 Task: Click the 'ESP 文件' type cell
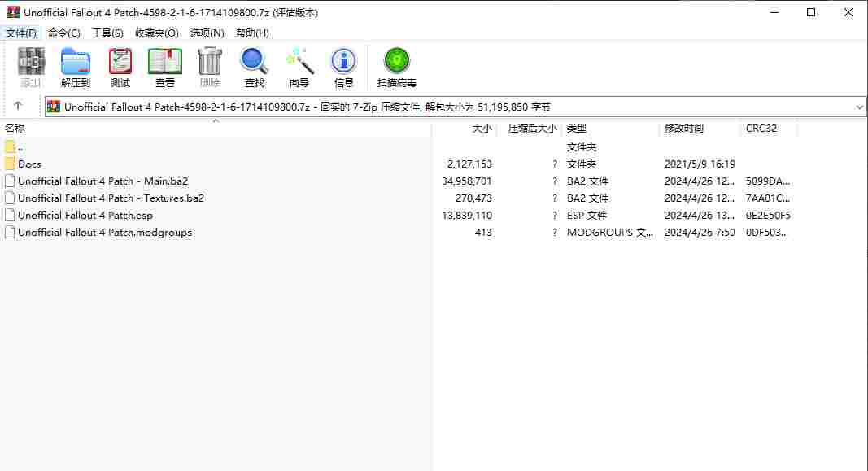point(587,216)
